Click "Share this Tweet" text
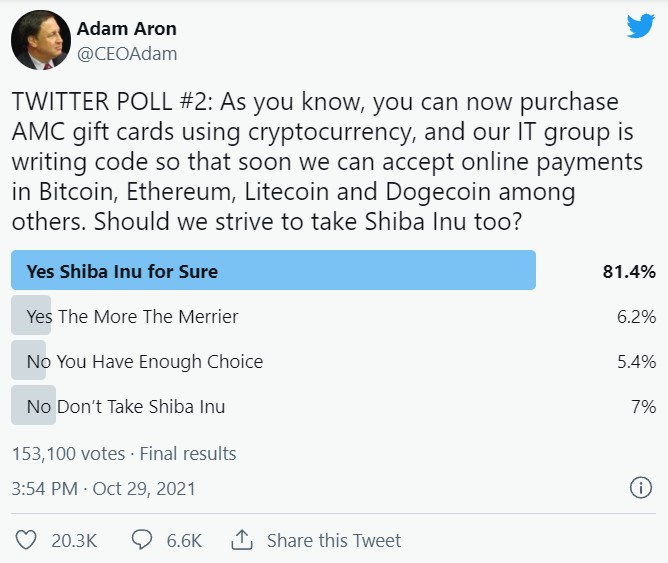The width and height of the screenshot is (668, 563). pyautogui.click(x=334, y=541)
